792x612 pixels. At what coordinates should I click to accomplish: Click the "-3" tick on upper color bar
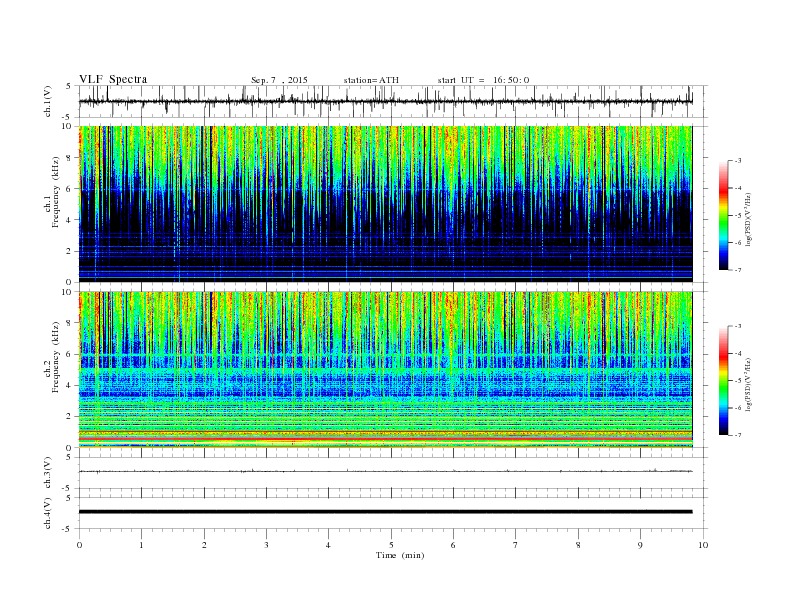pyautogui.click(x=737, y=161)
